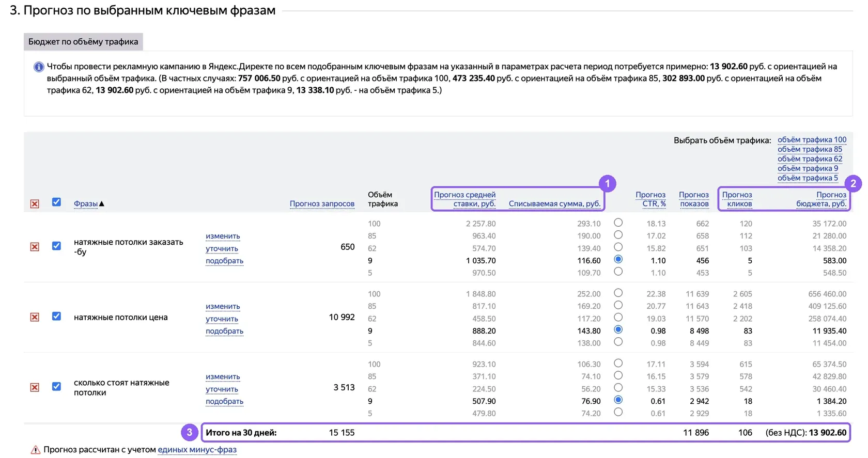Choose 'объём трафика 5' link
This screenshot has height=458, width=868.
(x=808, y=178)
